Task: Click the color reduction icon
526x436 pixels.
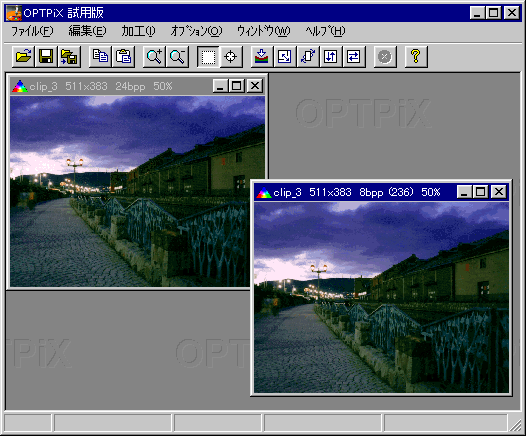Action: pos(262,56)
